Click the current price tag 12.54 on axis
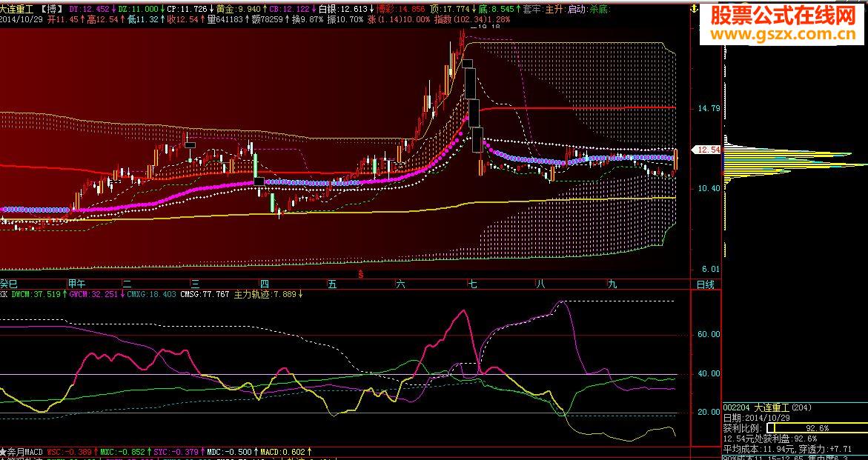This screenshot has height=460, width=868. pyautogui.click(x=707, y=150)
